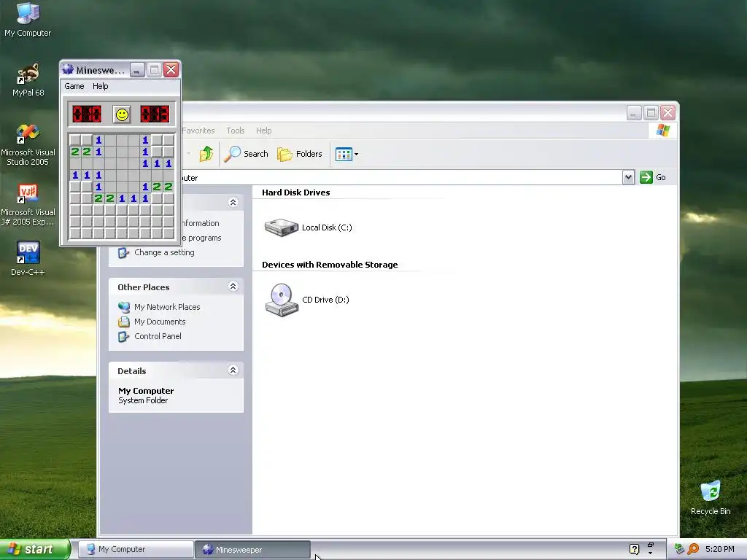
Task: Click the Change a setting link
Action: click(164, 252)
